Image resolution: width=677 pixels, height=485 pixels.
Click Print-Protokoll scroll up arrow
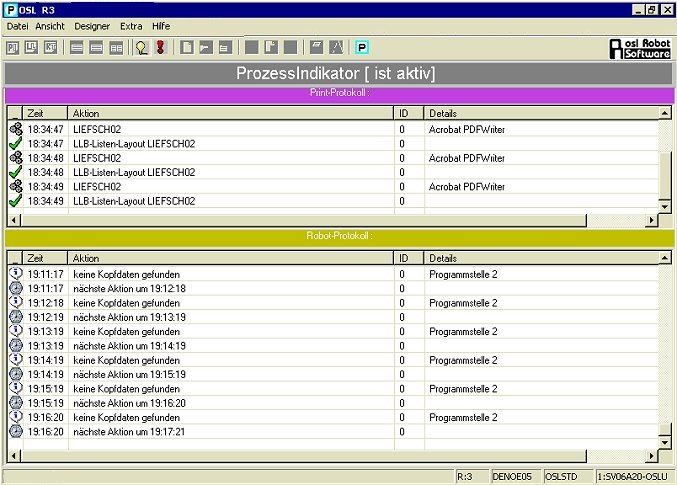click(x=664, y=113)
